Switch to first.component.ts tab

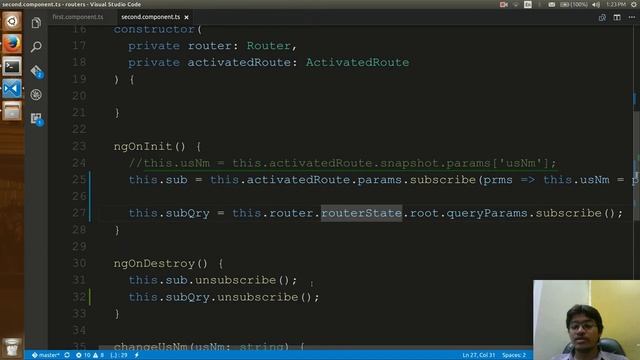[x=78, y=17]
